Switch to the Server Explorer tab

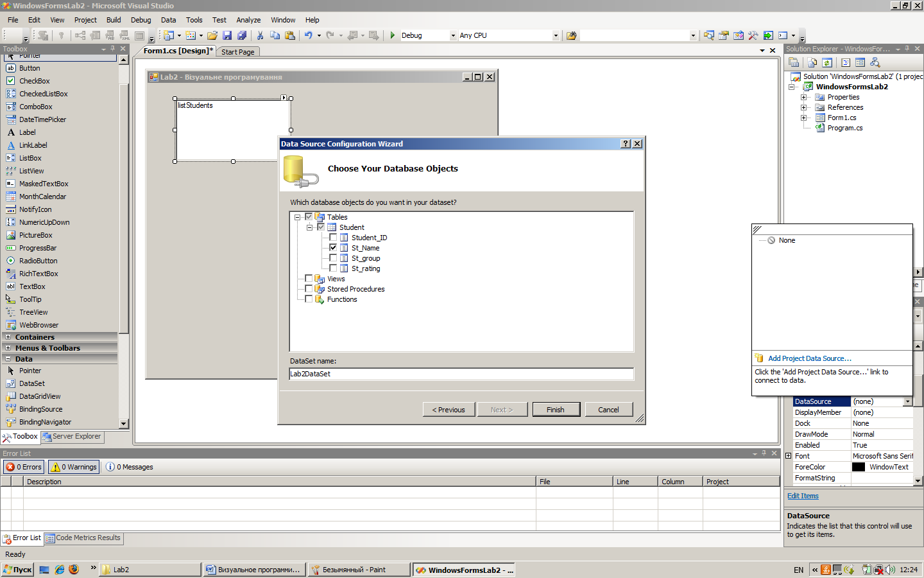point(72,437)
